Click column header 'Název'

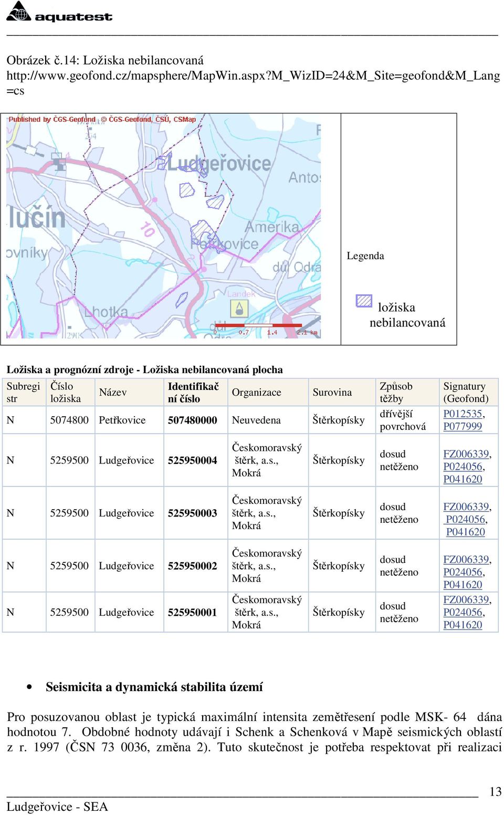click(113, 393)
